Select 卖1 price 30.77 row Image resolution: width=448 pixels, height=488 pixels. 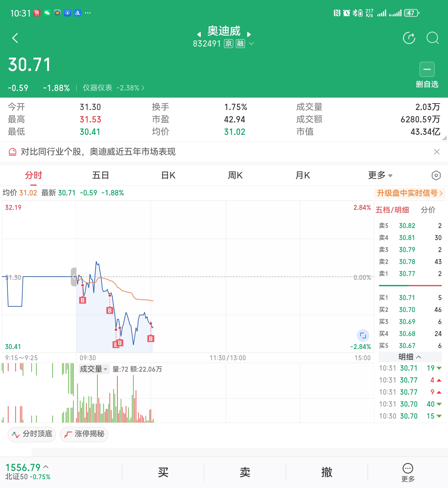click(x=410, y=274)
